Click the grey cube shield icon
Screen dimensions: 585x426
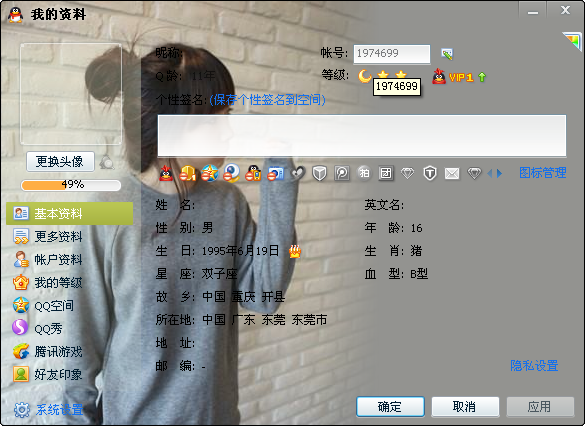coord(319,173)
